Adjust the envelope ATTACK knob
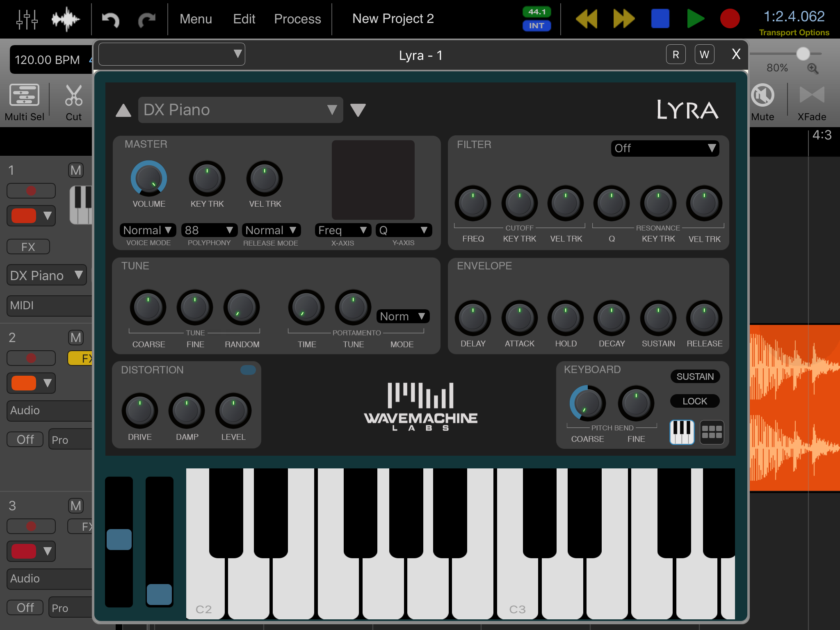This screenshot has height=630, width=840. tap(519, 318)
